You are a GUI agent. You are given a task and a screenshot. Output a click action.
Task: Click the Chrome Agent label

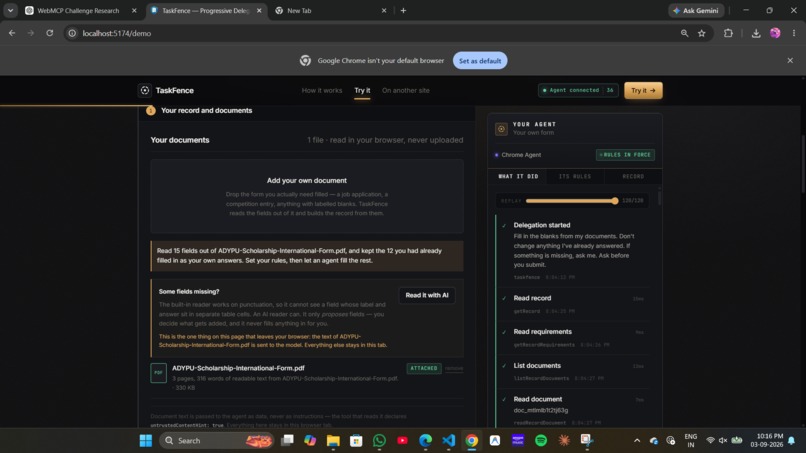(x=521, y=155)
